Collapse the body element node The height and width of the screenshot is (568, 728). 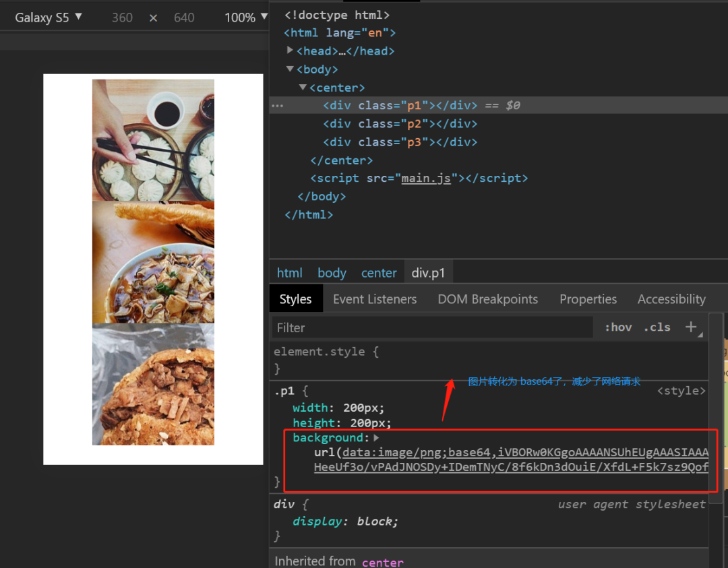pos(290,69)
